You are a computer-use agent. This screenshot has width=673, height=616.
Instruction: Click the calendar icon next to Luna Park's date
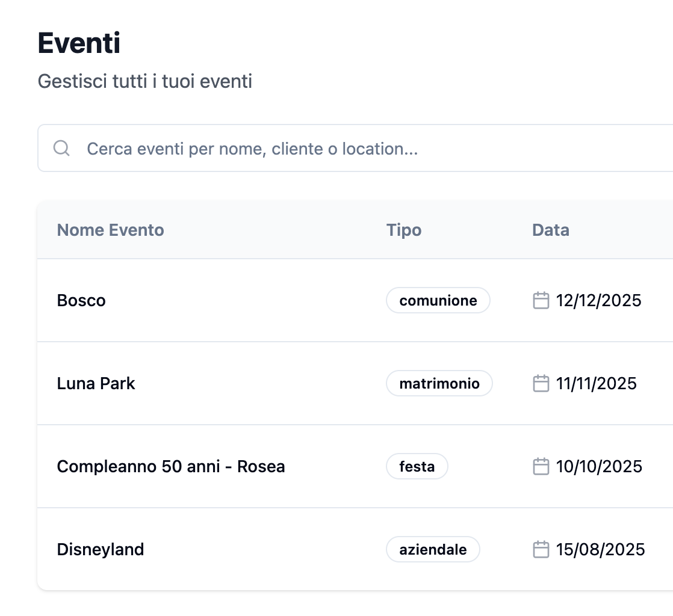coord(541,383)
